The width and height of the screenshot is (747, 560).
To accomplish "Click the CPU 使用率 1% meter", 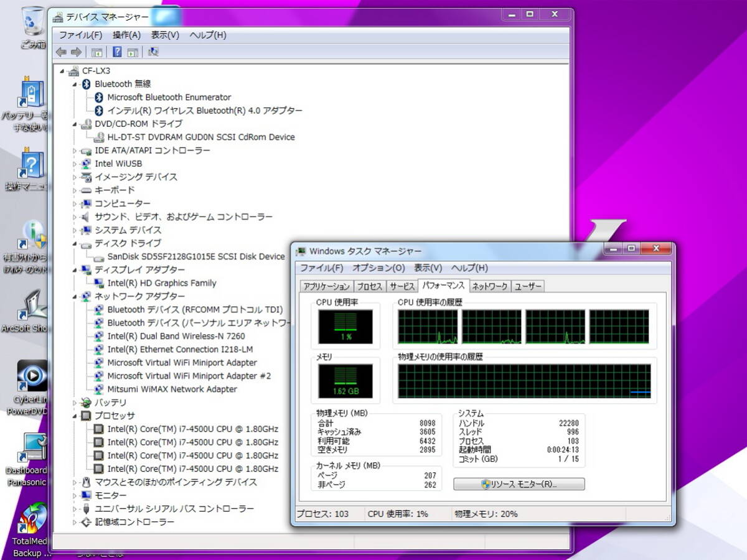I will click(345, 327).
